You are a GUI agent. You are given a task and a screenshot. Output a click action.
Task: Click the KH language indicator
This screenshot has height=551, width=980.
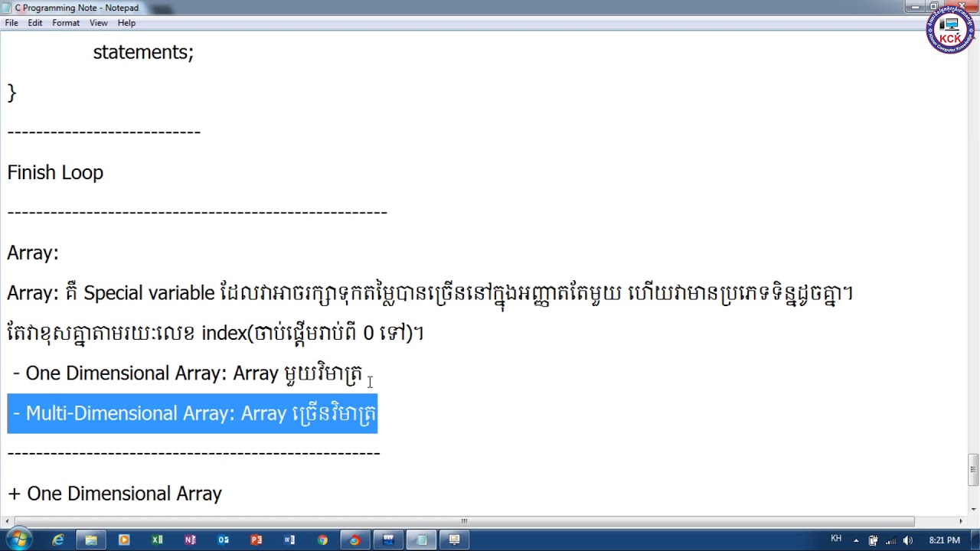836,540
